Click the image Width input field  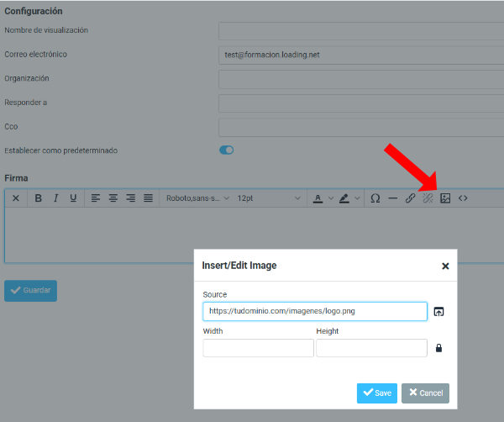click(258, 348)
